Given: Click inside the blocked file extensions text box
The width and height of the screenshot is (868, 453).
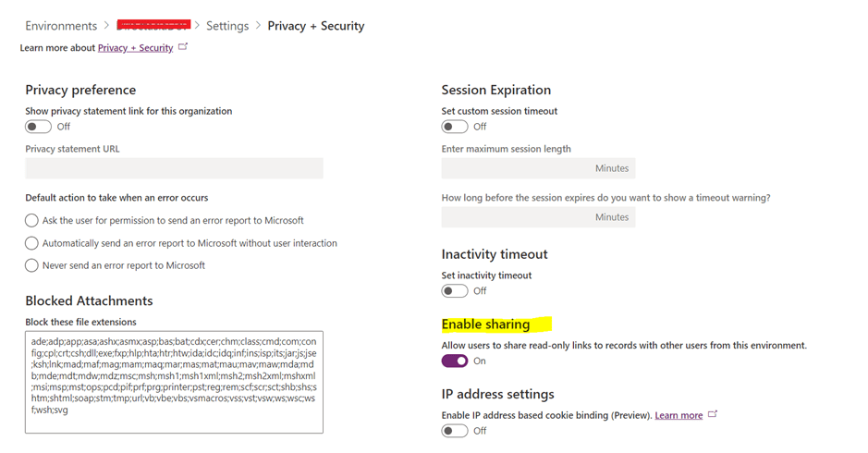Looking at the screenshot, I should 174,382.
